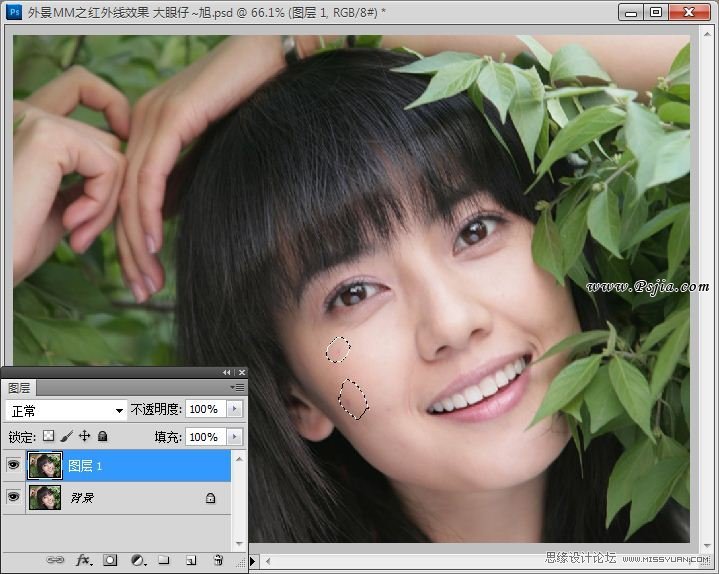Click the document title bar text
The height and width of the screenshot is (574, 719).
tap(206, 12)
